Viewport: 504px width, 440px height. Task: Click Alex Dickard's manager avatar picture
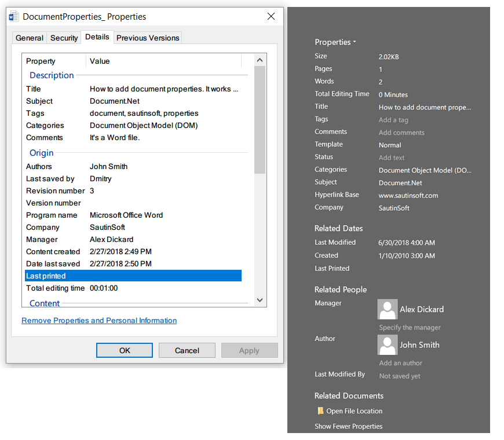pyautogui.click(x=387, y=309)
